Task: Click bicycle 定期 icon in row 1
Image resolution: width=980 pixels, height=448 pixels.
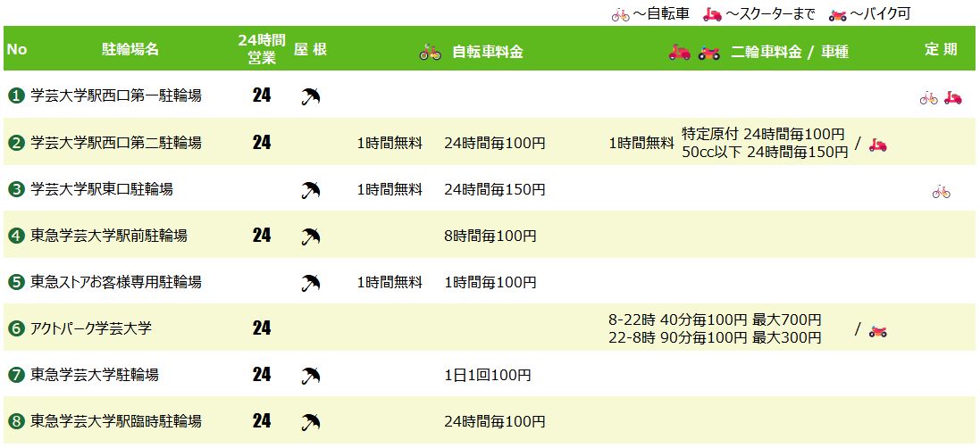Action: click(x=929, y=97)
